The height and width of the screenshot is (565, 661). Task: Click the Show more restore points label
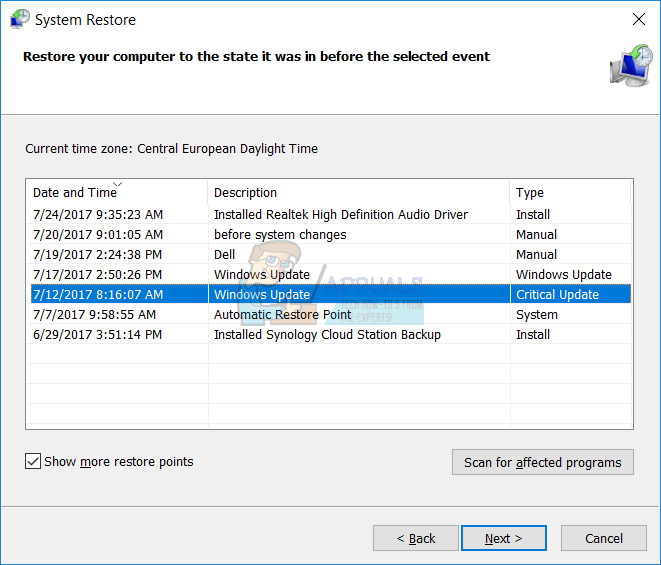tap(119, 462)
